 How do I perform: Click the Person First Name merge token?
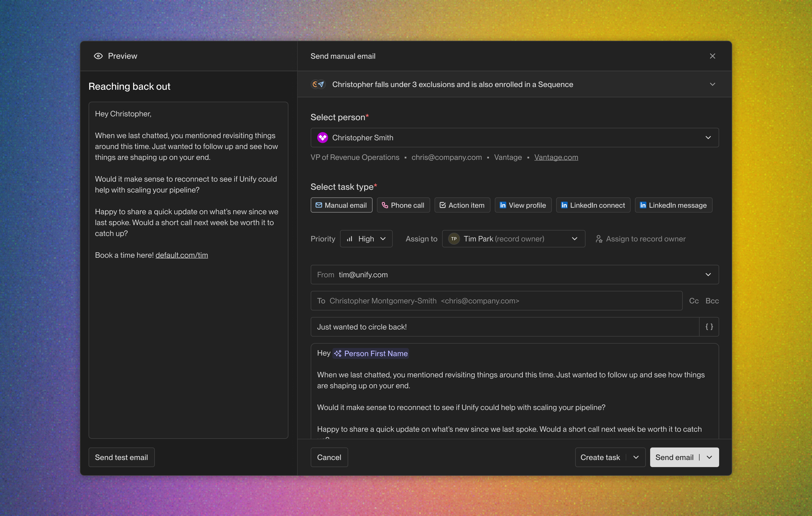coord(371,353)
